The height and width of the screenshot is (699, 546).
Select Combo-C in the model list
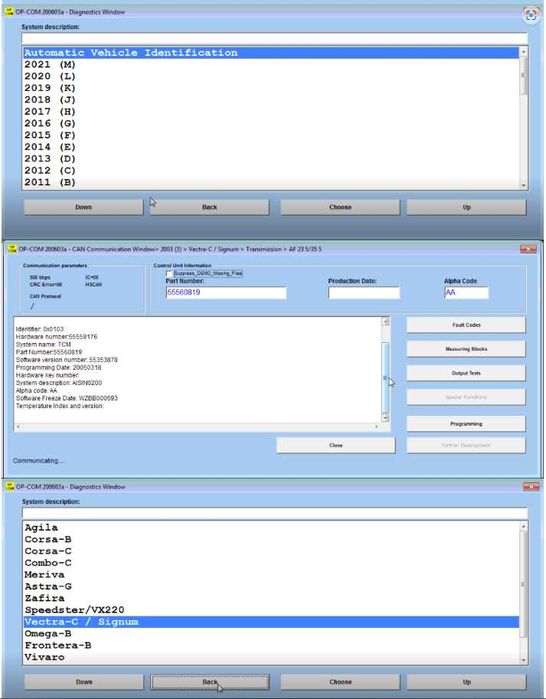tap(271, 563)
